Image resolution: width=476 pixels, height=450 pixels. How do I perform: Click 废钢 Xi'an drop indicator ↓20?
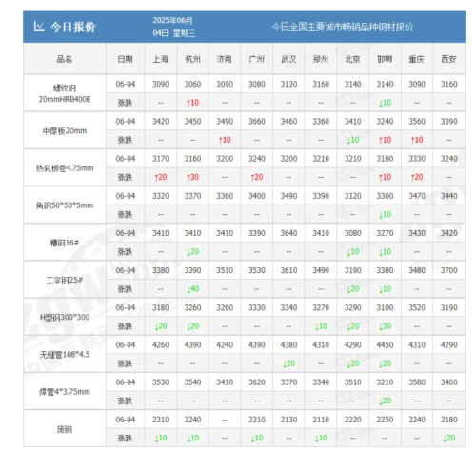pos(448,438)
